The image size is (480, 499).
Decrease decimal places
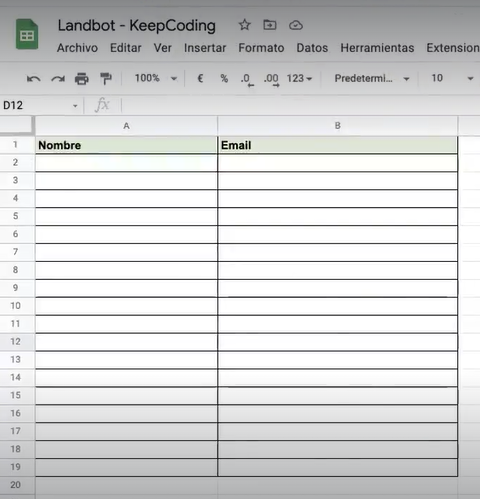247,80
